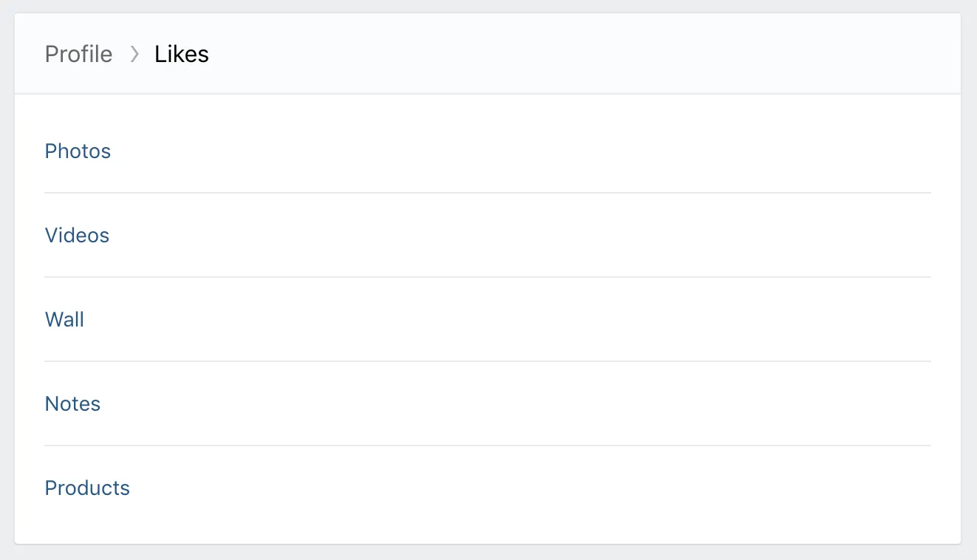Select Products in the Likes list
Image resolution: width=977 pixels, height=560 pixels.
click(x=87, y=488)
